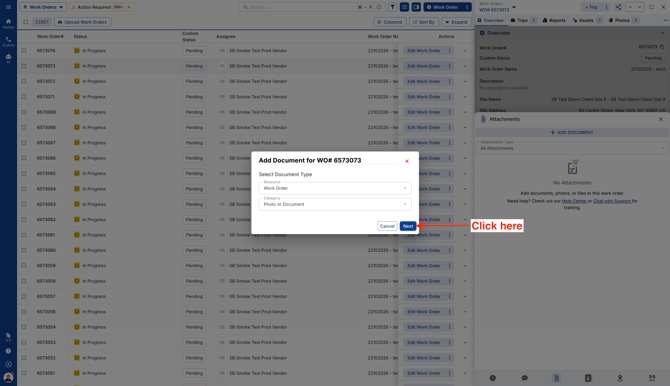Copy work order number 6573073 icon
This screenshot has height=386, width=670.
662,47
